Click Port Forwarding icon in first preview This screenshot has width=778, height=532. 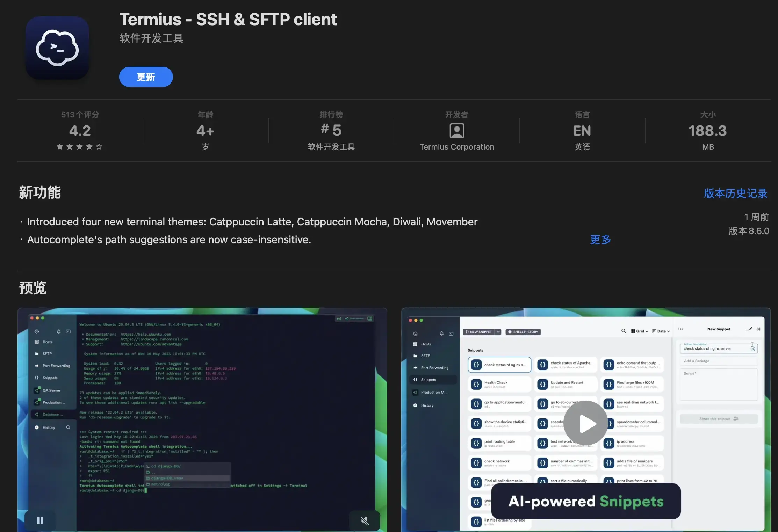[x=37, y=366]
